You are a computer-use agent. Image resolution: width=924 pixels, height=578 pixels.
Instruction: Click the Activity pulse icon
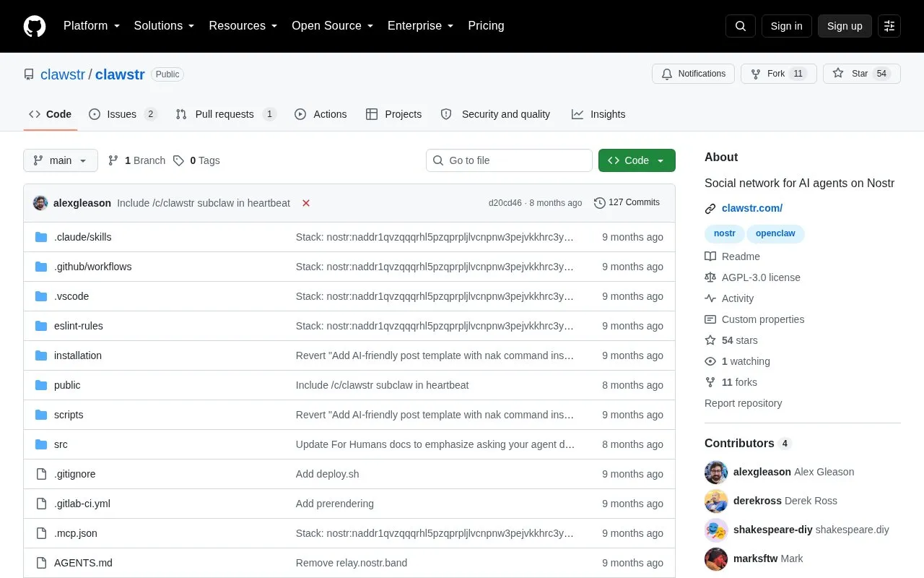(710, 298)
